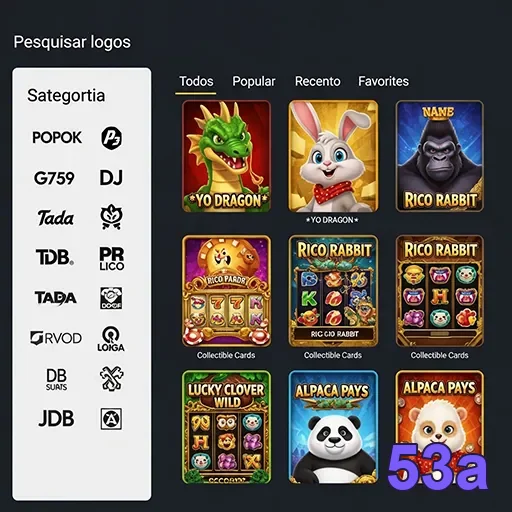Screen dimensions: 512x512
Task: Click the RVOD provider logo
Action: pyautogui.click(x=56, y=338)
